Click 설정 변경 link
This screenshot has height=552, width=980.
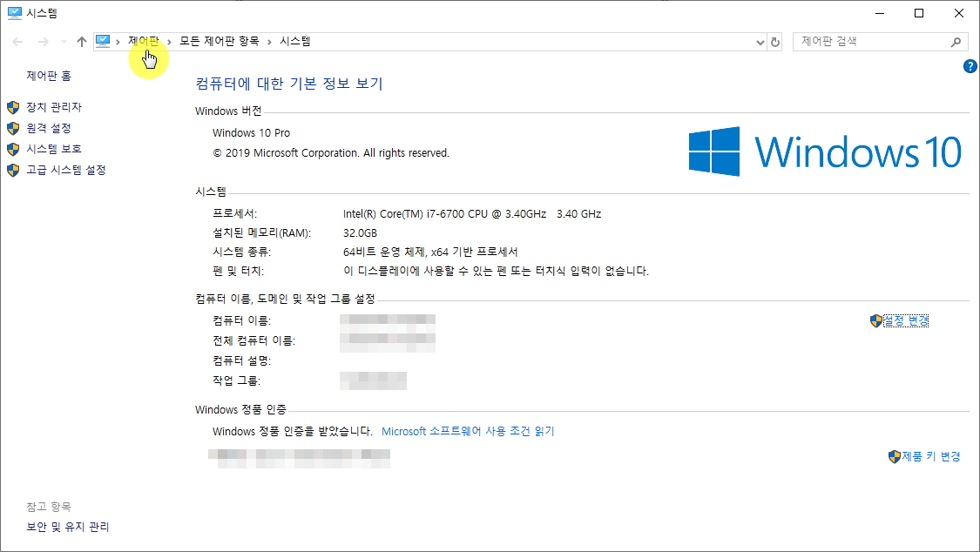click(906, 320)
